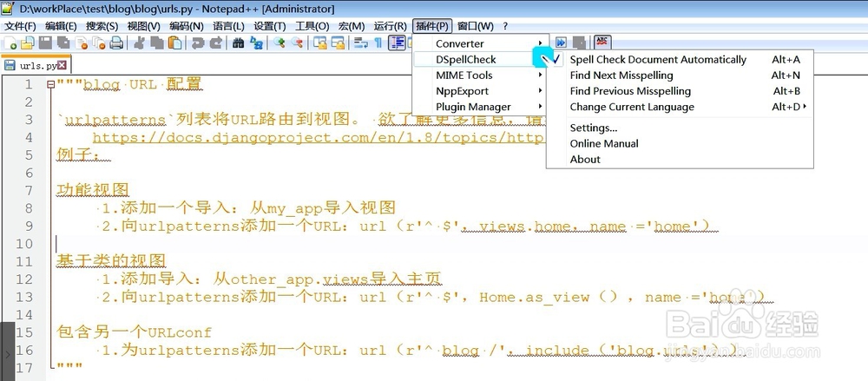Viewport: 868px width, 381px height.
Task: Select the urls.py document tab
Action: (x=36, y=65)
